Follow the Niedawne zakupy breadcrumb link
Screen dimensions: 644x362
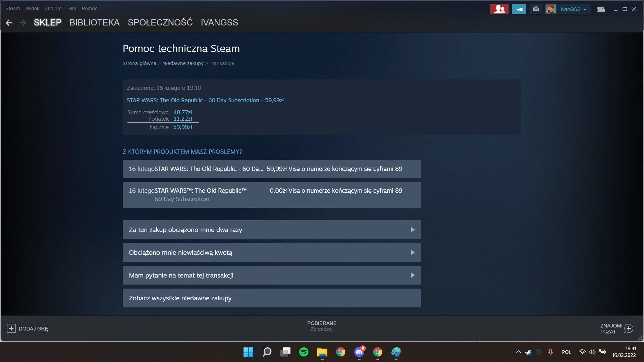183,63
